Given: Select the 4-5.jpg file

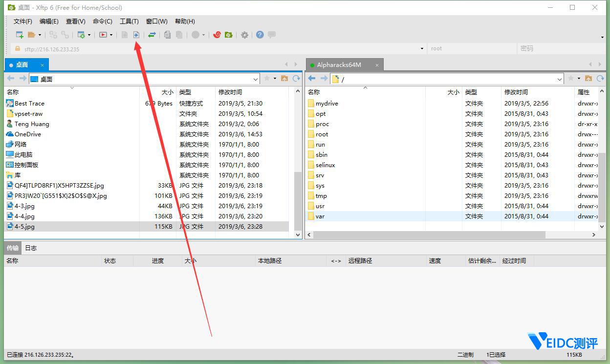Looking at the screenshot, I should (25, 226).
